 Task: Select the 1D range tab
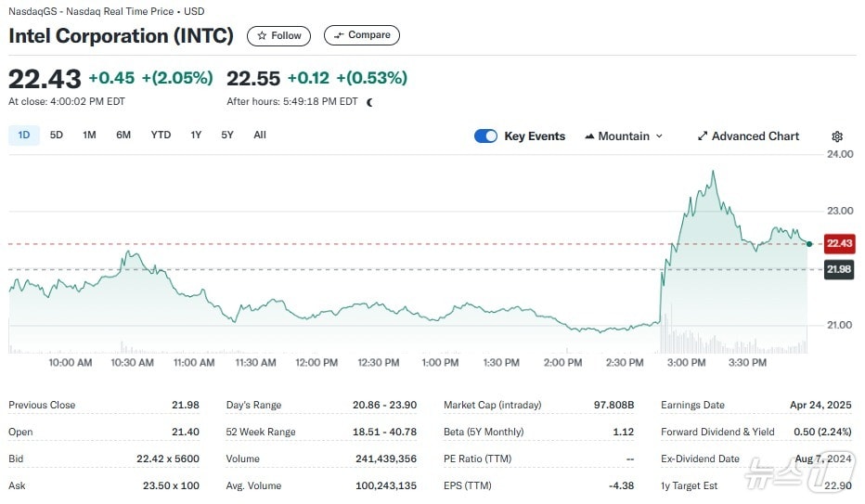pyautogui.click(x=24, y=136)
